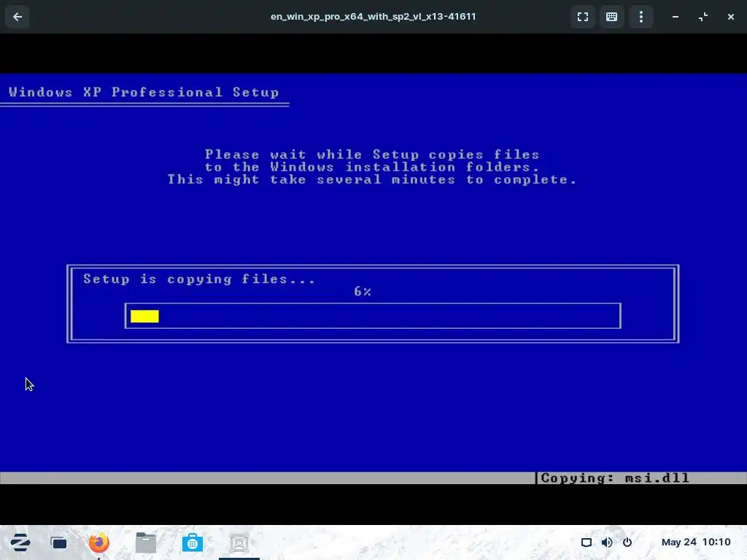This screenshot has height=560, width=747.
Task: Click the window title en_win_xp_pro_x64 text
Action: [373, 17]
